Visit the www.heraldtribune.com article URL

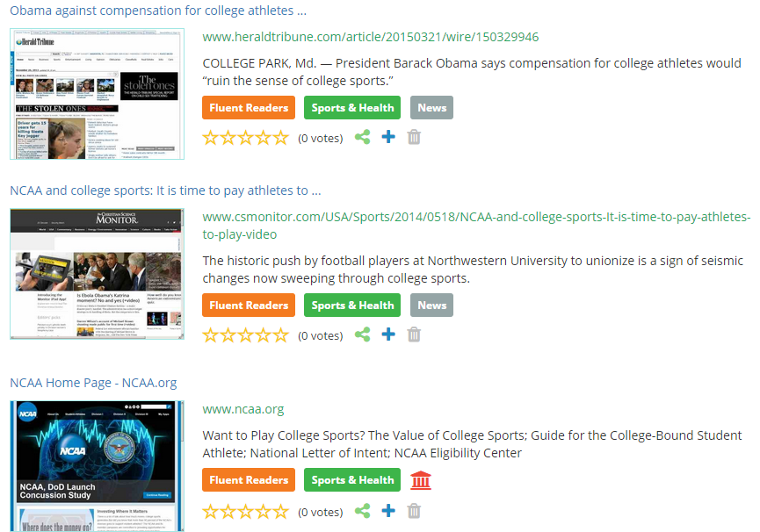(370, 37)
